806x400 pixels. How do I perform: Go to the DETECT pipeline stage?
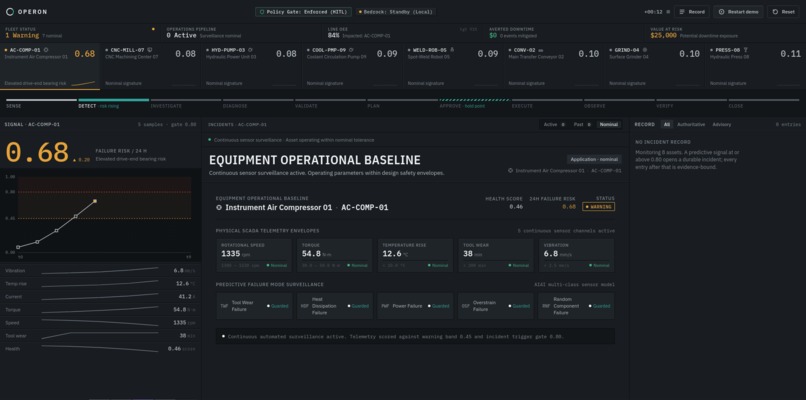pos(114,103)
